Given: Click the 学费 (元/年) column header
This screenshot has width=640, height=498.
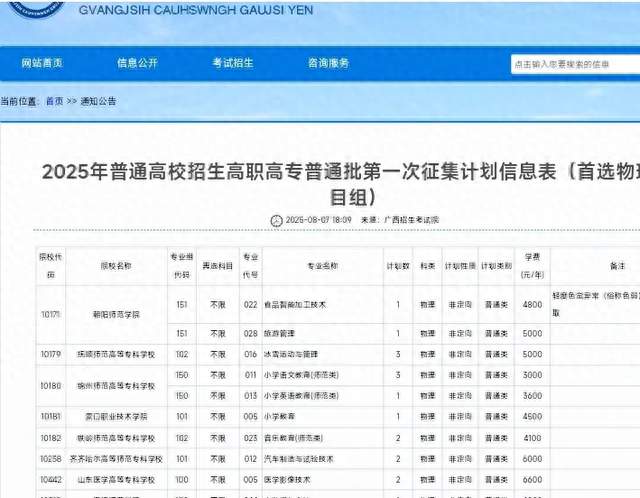Looking at the screenshot, I should 532,266.
